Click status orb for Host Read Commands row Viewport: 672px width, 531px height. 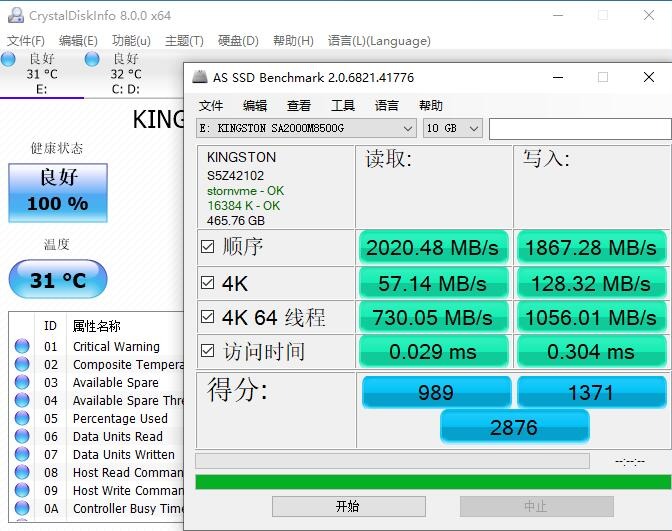pos(22,472)
